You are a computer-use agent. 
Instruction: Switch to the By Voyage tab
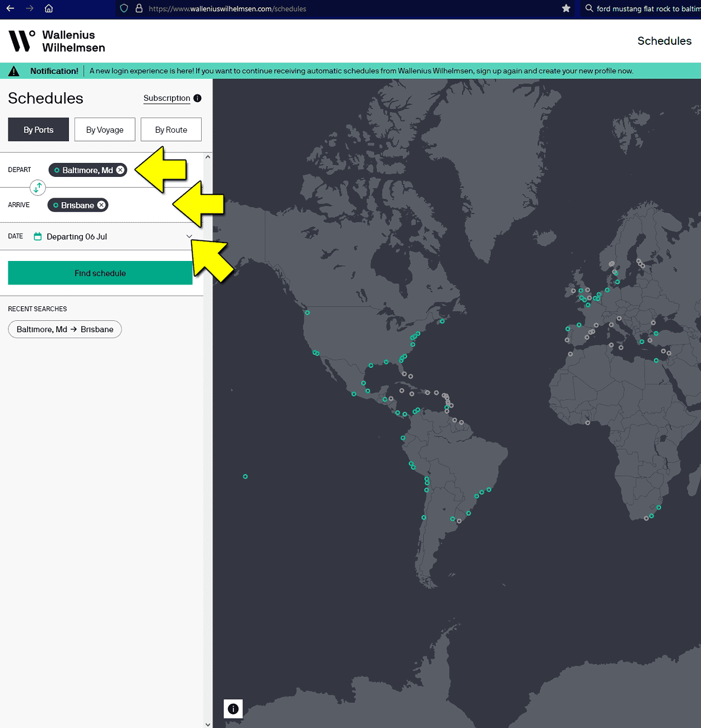click(105, 129)
